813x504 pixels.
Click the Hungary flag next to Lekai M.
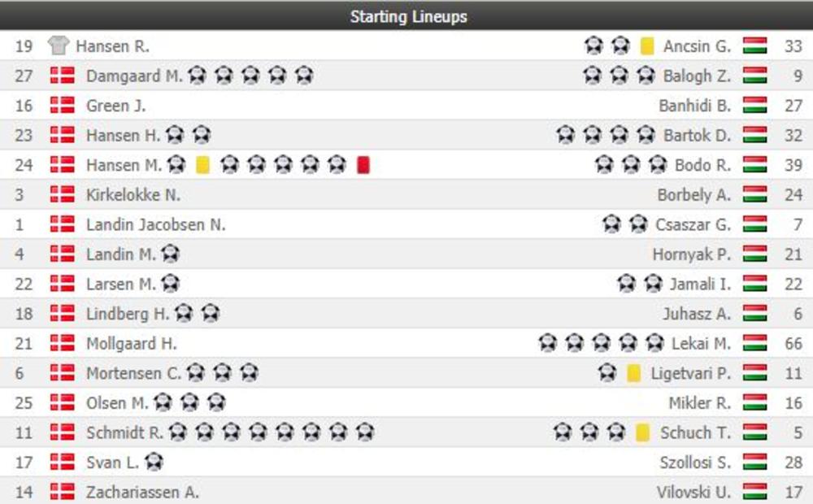[754, 344]
